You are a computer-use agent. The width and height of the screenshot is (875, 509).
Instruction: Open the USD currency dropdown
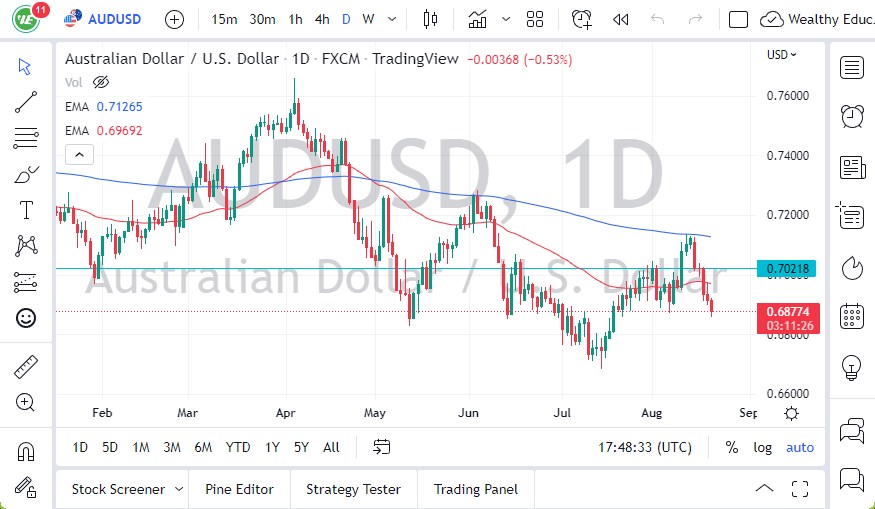[x=782, y=55]
